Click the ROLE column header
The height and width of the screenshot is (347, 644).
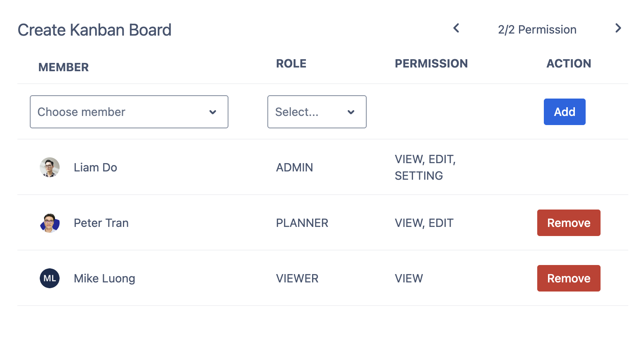coord(291,63)
